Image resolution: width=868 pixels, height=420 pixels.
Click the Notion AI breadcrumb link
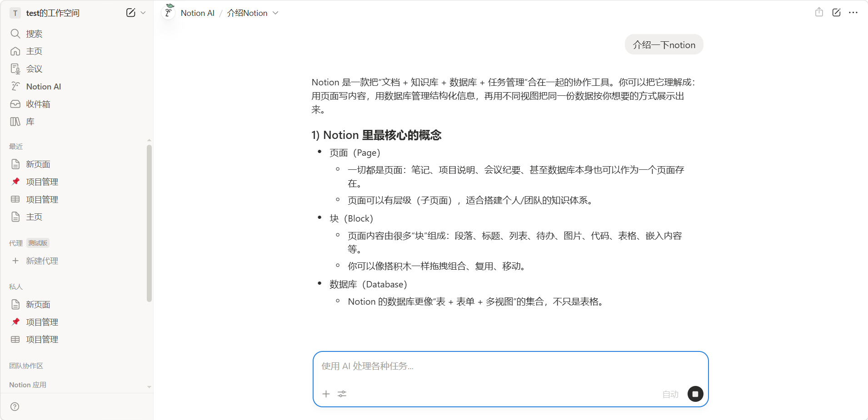197,13
